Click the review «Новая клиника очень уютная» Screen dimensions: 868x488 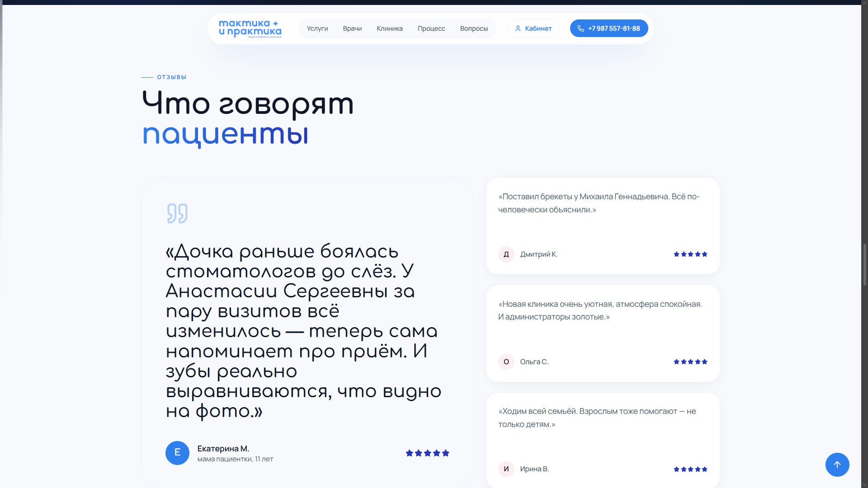click(600, 310)
